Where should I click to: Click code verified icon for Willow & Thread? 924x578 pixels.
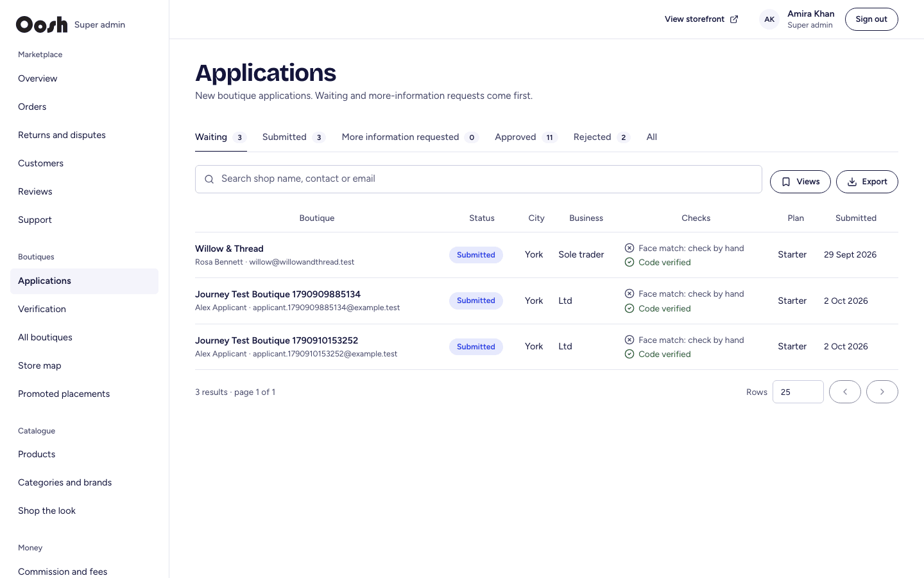629,262
